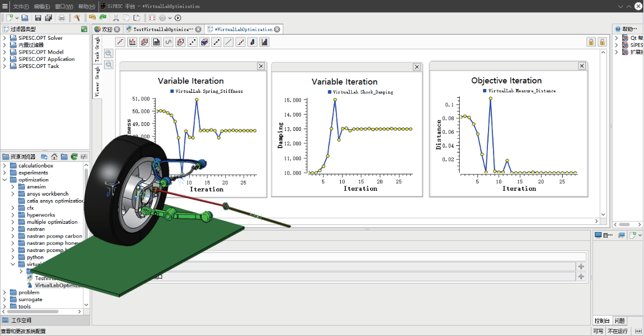The width and height of the screenshot is (644, 336).
Task: Switch to Task Graph vertical tab
Action: click(97, 49)
